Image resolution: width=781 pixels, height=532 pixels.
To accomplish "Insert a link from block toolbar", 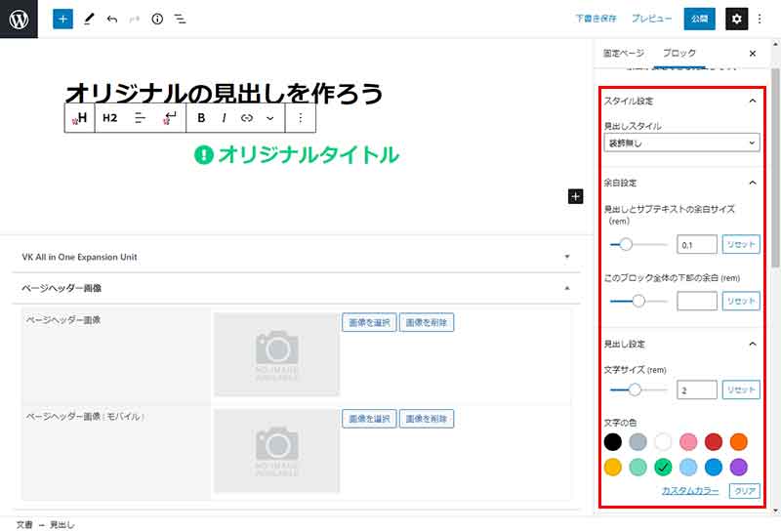I will [247, 118].
